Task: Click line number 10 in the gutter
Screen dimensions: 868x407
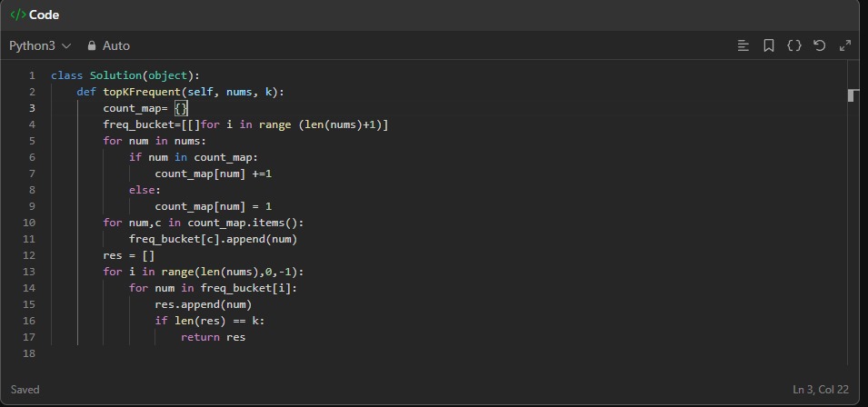Action: 29,223
